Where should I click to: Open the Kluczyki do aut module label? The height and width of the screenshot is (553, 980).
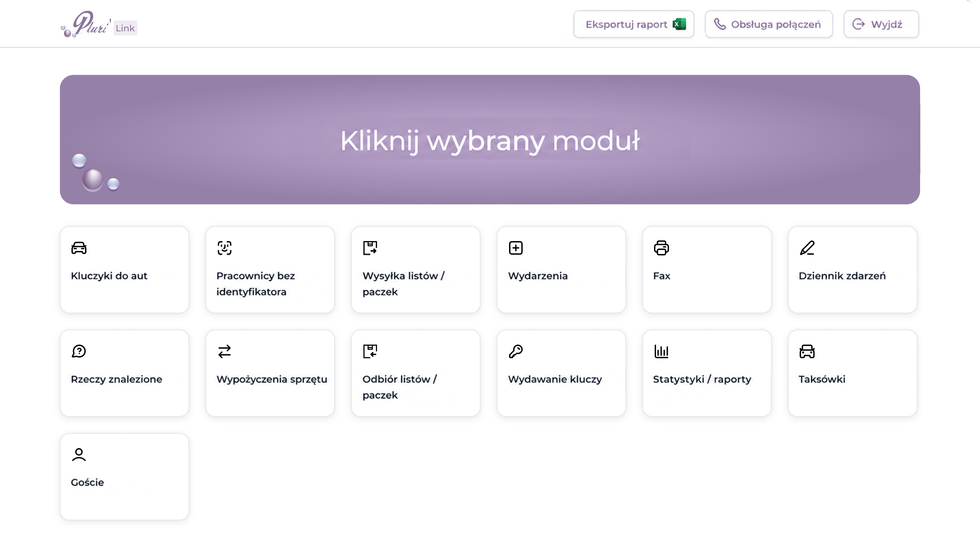tap(109, 276)
